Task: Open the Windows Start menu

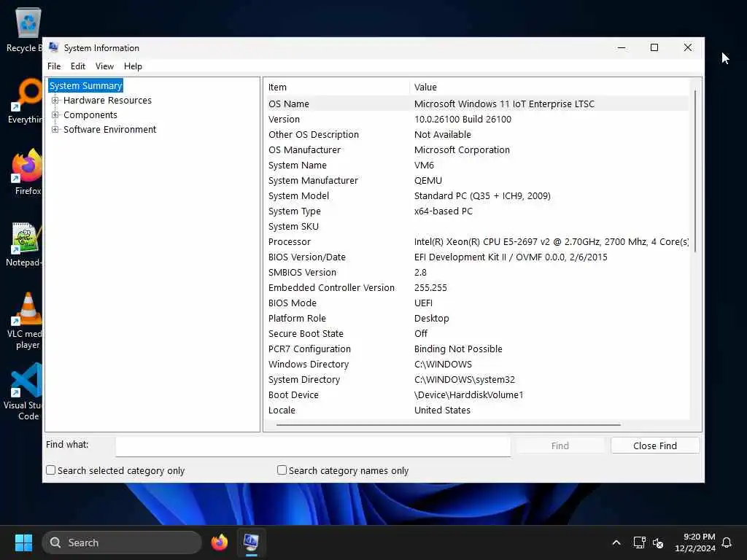Action: tap(23, 542)
